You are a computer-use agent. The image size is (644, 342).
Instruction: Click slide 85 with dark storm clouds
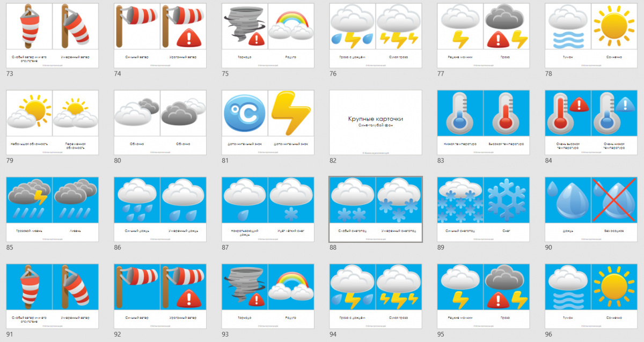click(52, 209)
